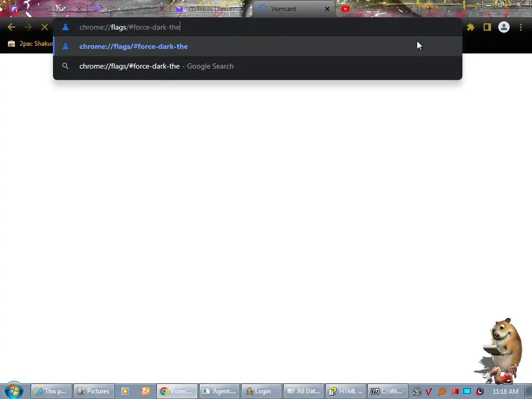Click the first system tray icon
The image size is (532, 399).
coord(417,392)
